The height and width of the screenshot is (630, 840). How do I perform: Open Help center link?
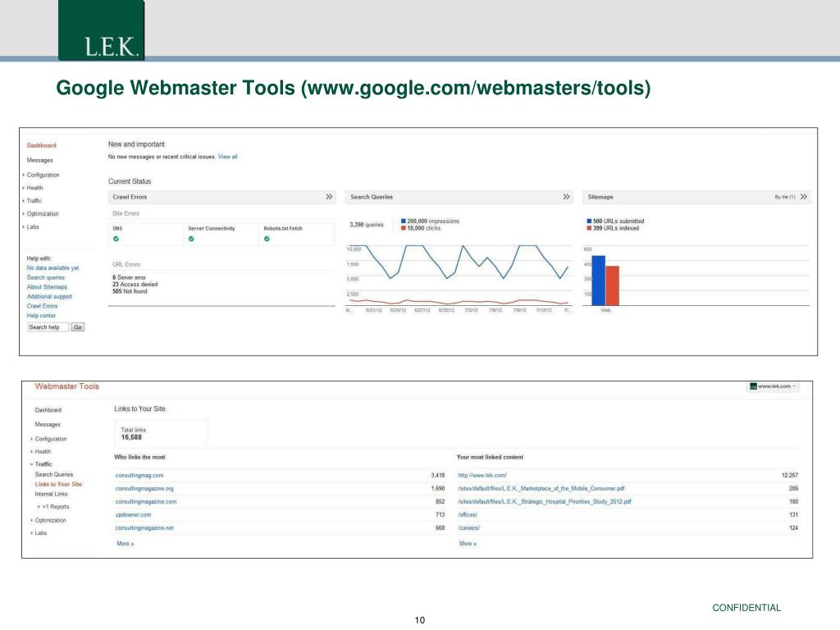pos(41,316)
